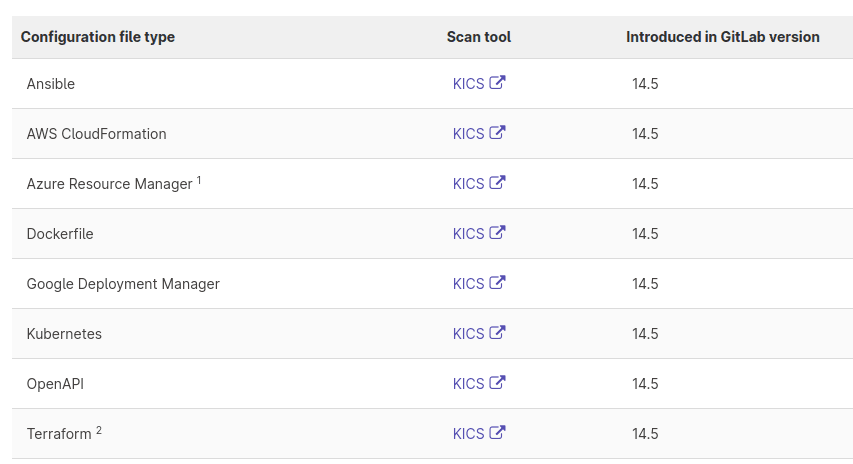Follow the KICS link for Terraform
The image size is (853, 464).
[468, 434]
